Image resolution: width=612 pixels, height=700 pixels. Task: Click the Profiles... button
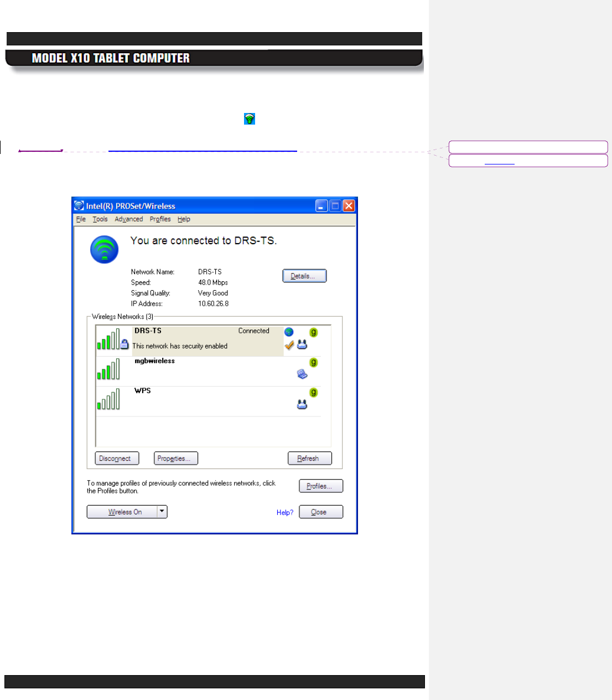(321, 486)
